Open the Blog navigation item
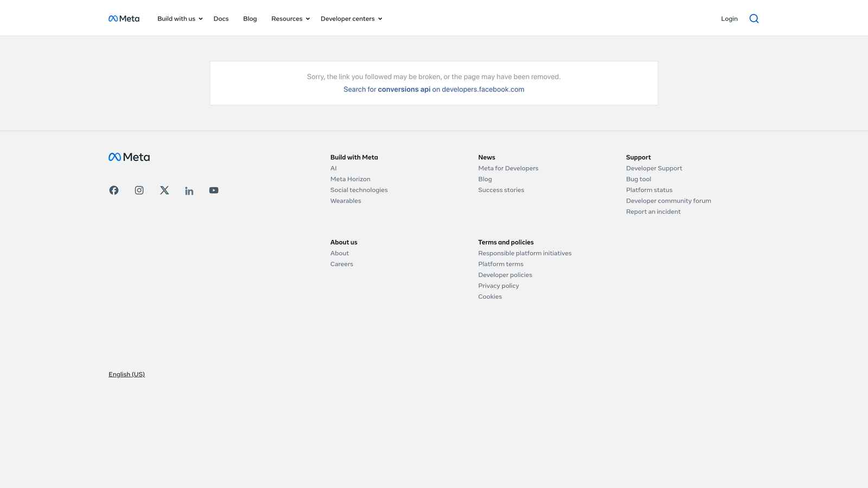 [250, 18]
